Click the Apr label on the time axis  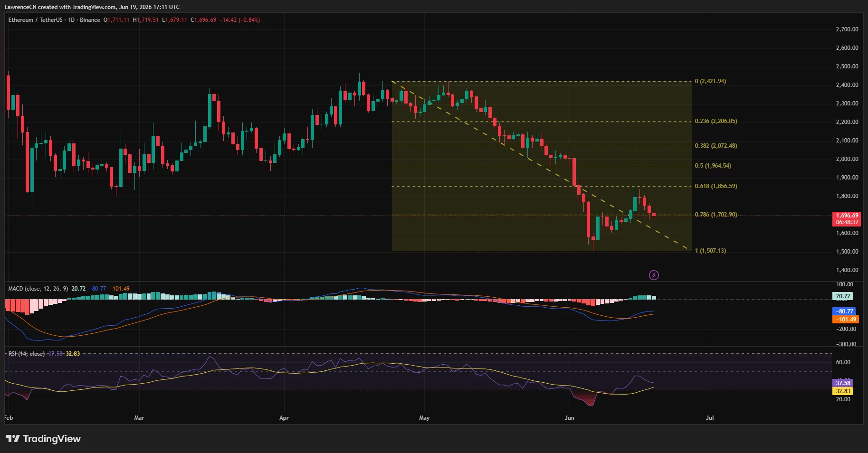point(284,418)
